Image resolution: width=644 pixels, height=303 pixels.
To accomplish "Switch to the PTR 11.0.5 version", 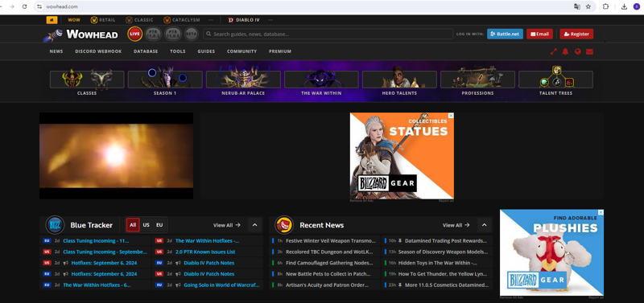I will (x=172, y=34).
